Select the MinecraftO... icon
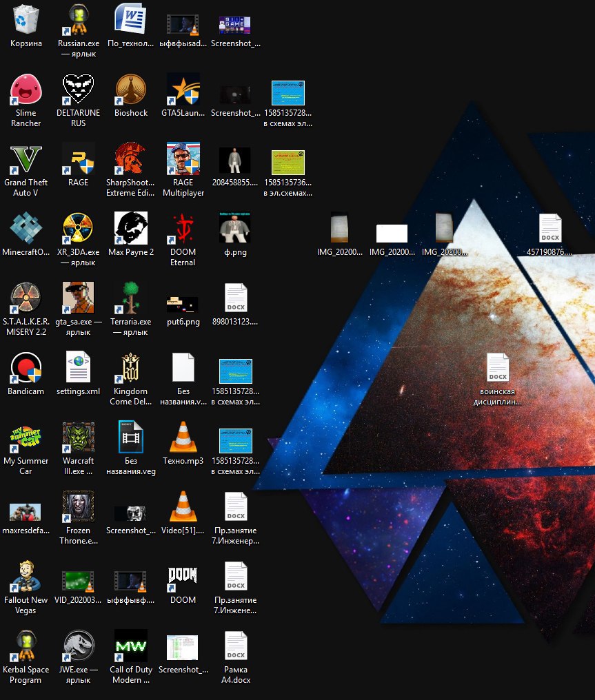This screenshot has width=595, height=700. (26, 229)
